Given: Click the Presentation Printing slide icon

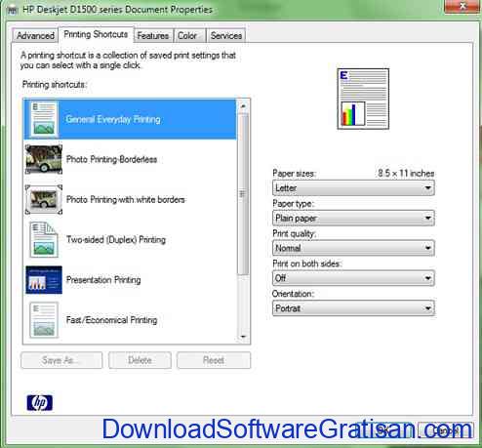Looking at the screenshot, I should (x=44, y=280).
